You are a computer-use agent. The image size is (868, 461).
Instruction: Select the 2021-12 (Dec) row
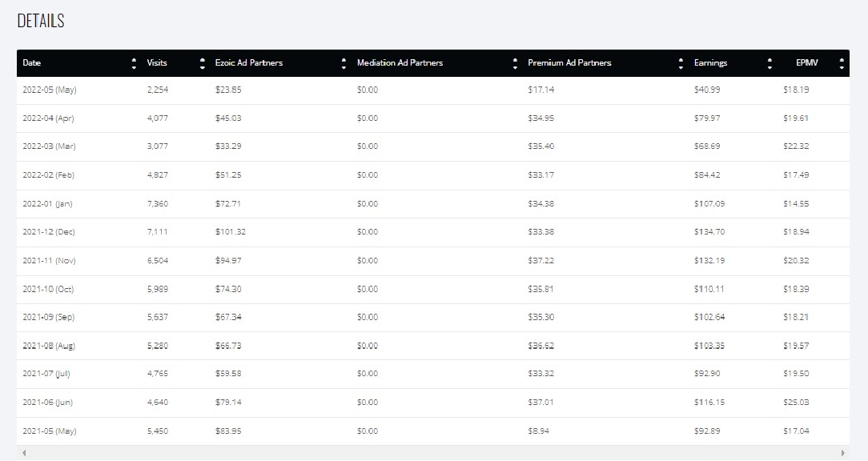433,232
